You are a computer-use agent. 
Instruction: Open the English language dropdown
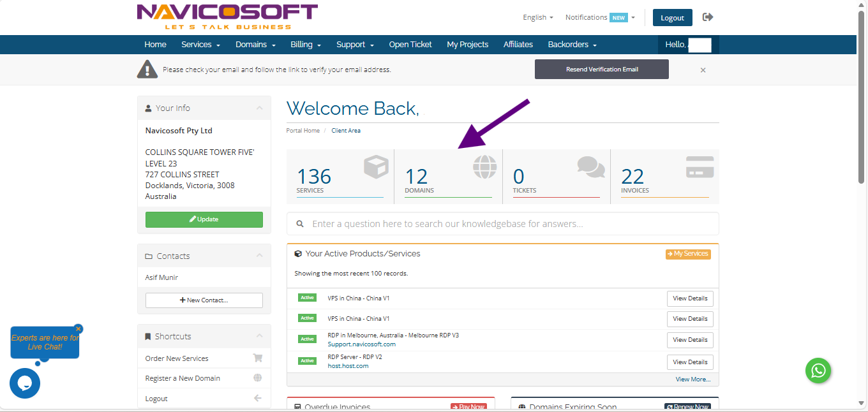pyautogui.click(x=537, y=18)
